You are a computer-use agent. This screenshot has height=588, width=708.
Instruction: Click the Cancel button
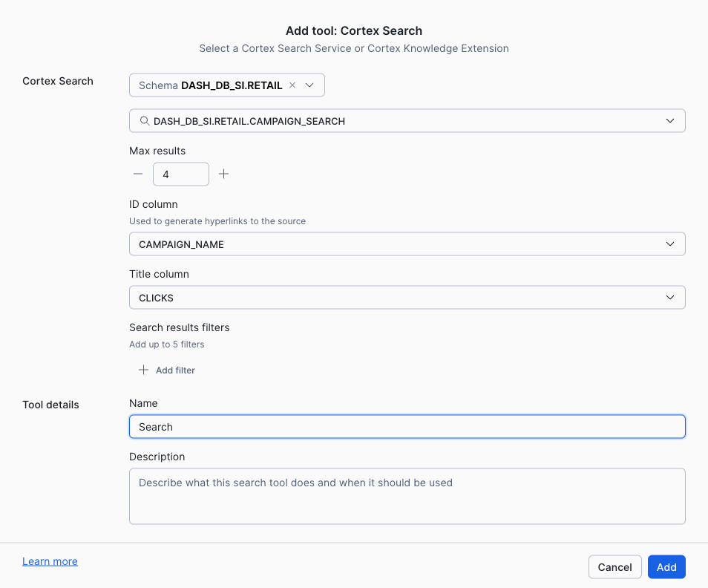(x=614, y=566)
